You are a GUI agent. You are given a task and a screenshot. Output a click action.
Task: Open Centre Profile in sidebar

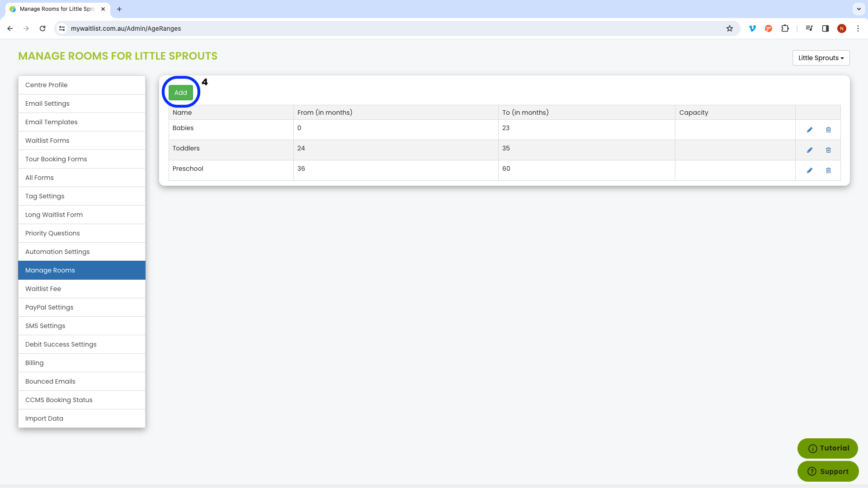82,85
